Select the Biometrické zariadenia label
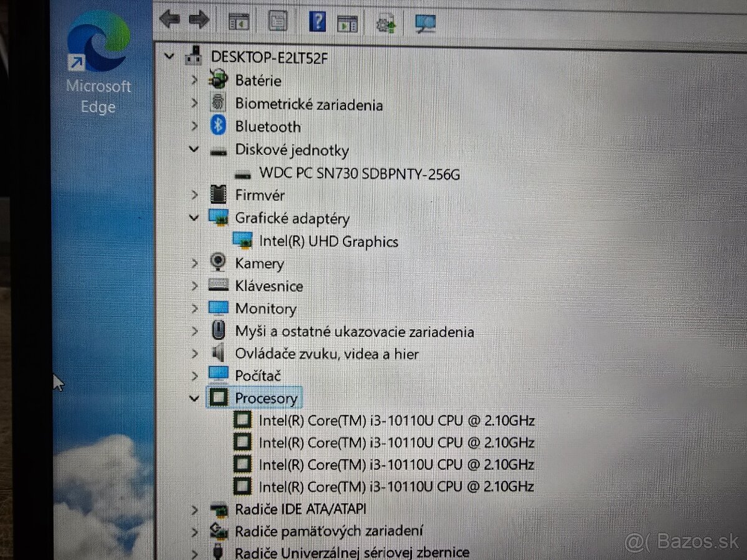 [309, 104]
